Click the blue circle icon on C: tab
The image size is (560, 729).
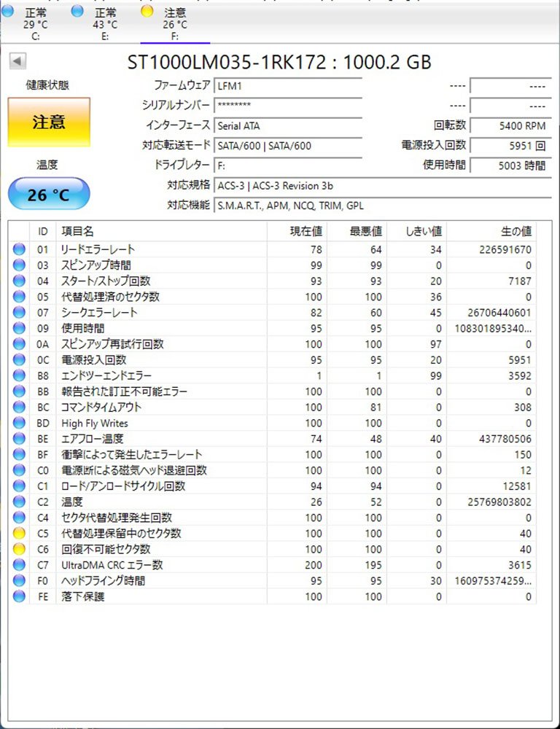tap(7, 11)
